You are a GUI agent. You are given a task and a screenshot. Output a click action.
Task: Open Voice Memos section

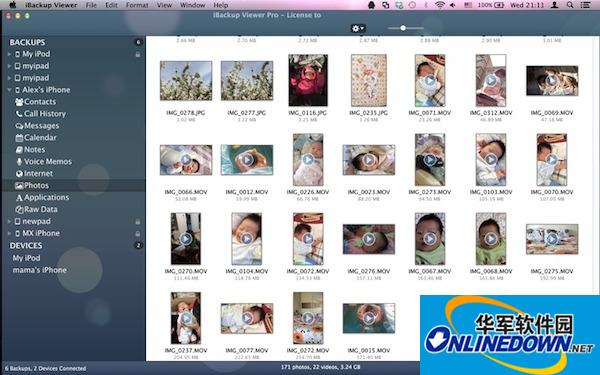[x=43, y=161]
